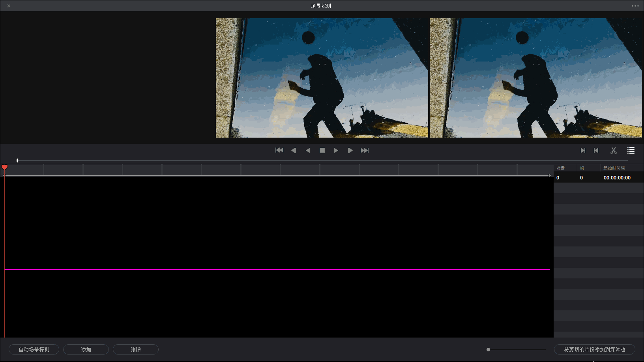This screenshot has height=362, width=644.
Task: Select the 00:00:00:00 timecode row
Action: [599, 178]
